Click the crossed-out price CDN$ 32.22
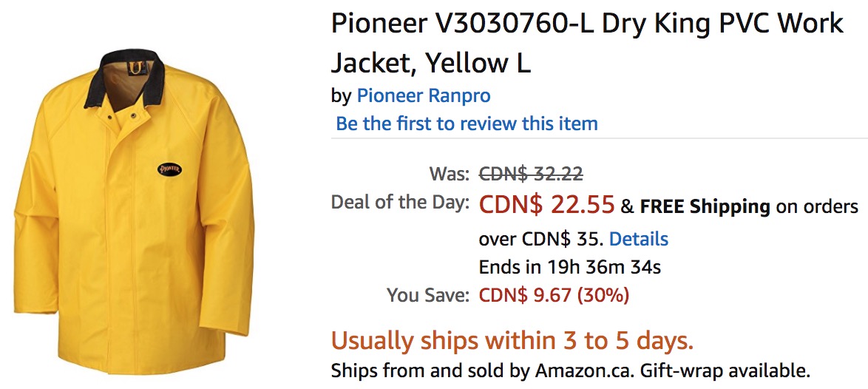Viewport: 868px width, 389px height. 530,174
